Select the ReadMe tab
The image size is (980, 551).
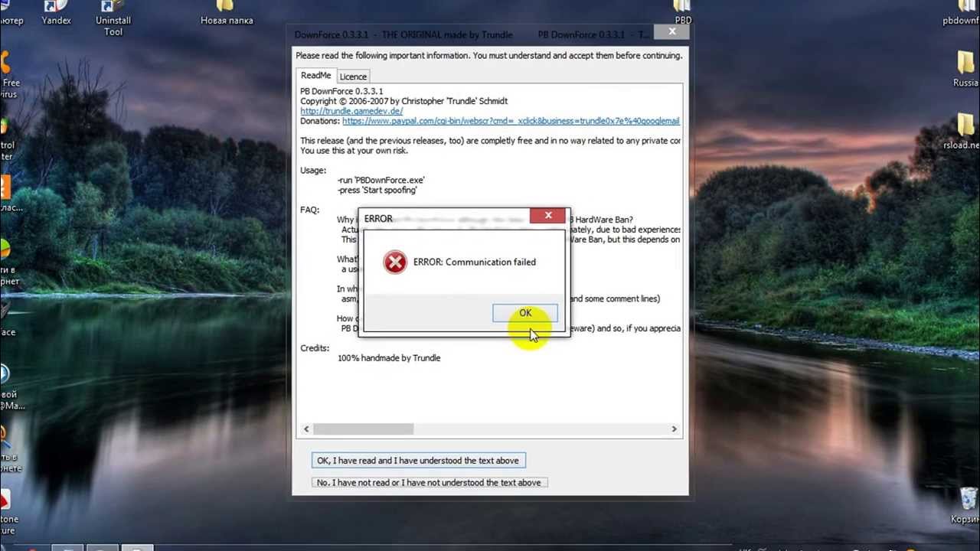pos(315,76)
